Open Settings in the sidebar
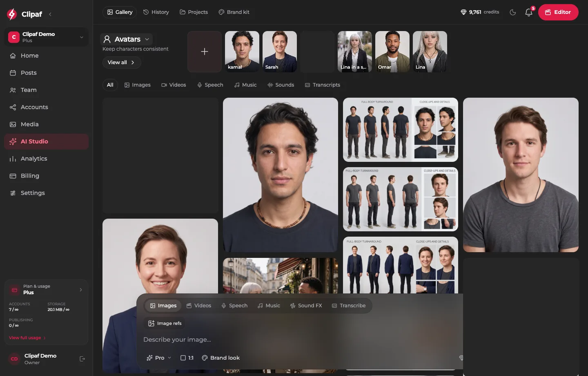This screenshot has height=376, width=588. [x=47, y=193]
